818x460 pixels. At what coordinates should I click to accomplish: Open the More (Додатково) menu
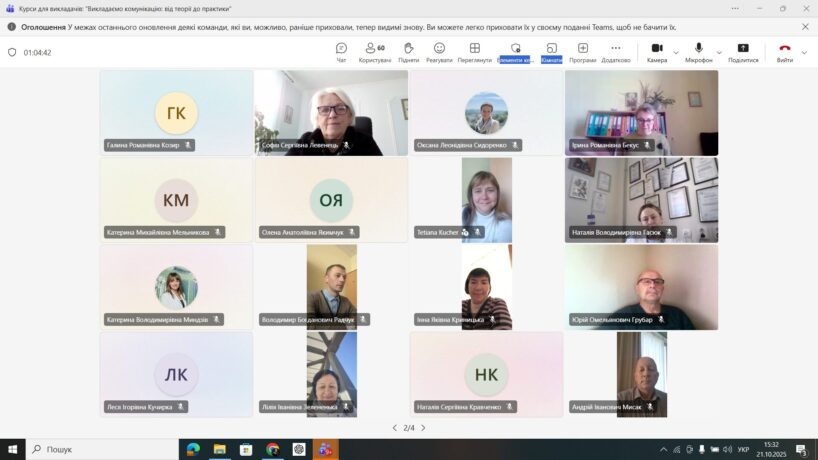(x=616, y=51)
